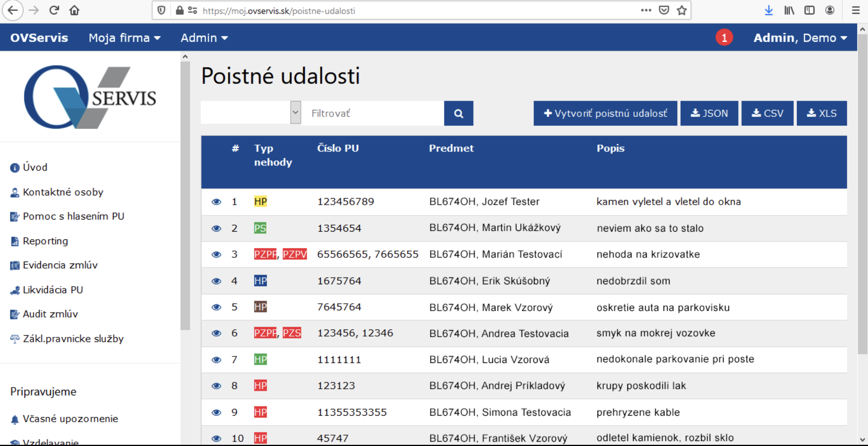Open the filter column select dropdown
This screenshot has height=446, width=868.
[x=251, y=113]
